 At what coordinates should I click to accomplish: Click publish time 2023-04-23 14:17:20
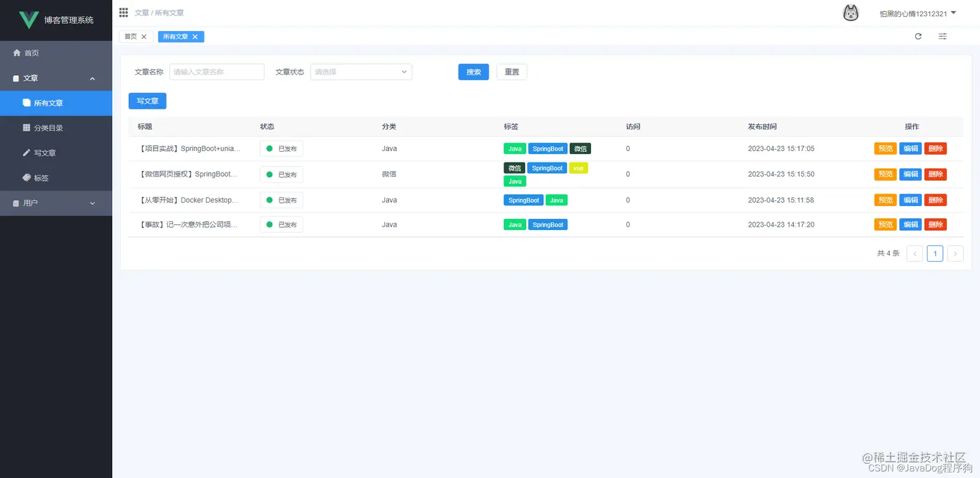(x=781, y=225)
